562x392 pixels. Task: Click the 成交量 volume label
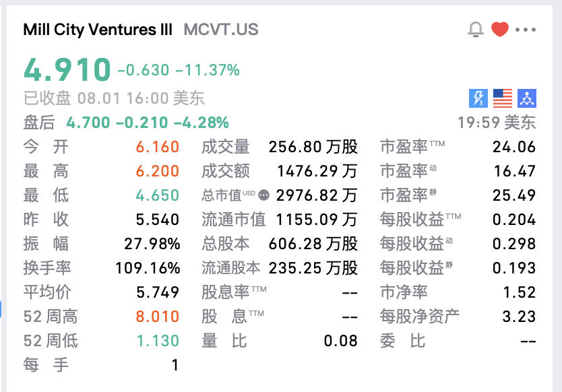(225, 147)
